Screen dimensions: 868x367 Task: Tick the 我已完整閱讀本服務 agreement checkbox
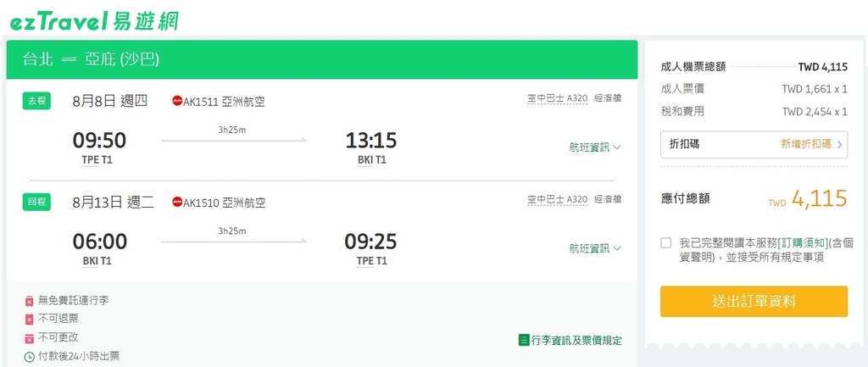pyautogui.click(x=666, y=242)
